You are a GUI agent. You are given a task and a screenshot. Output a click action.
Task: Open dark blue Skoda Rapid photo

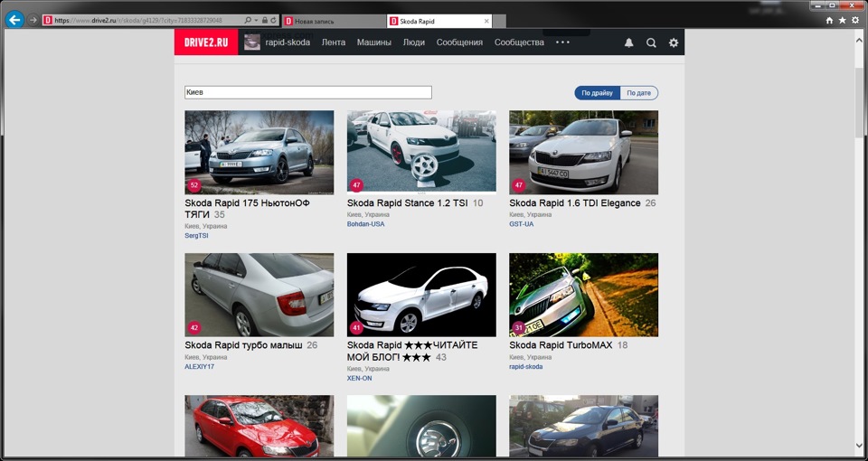(583, 426)
